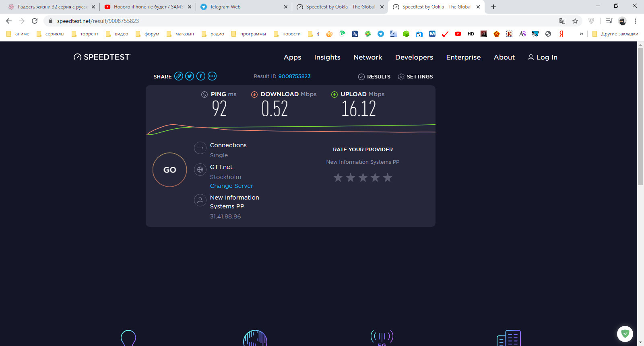Open the HD bookmark icon
Viewport: 644px width, 346px height.
point(471,34)
